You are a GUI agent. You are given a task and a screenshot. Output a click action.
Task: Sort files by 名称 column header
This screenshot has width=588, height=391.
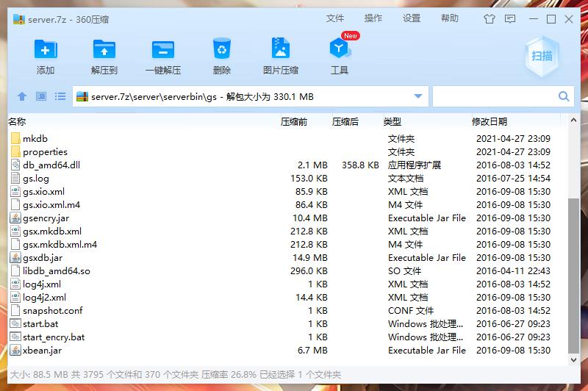pos(17,121)
